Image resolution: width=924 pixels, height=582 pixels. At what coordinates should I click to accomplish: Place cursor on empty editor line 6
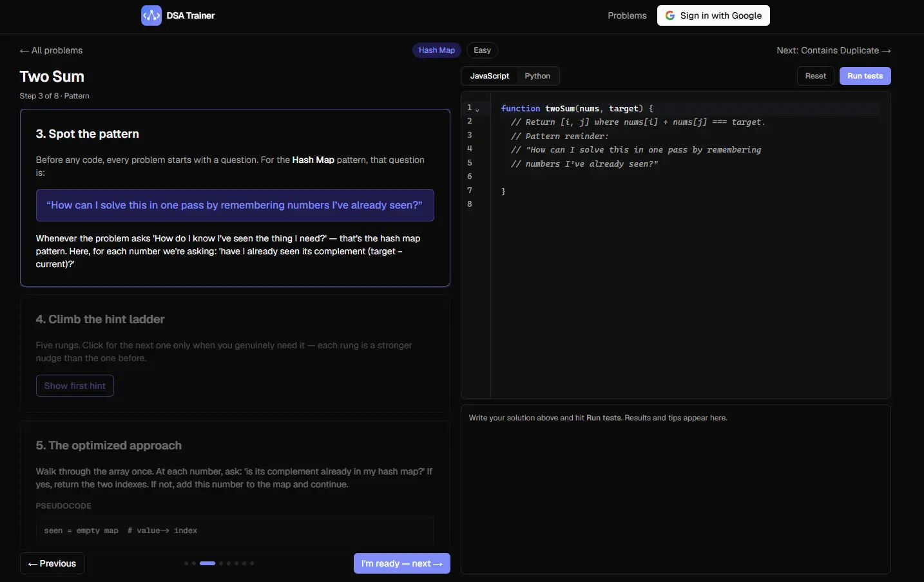689,177
